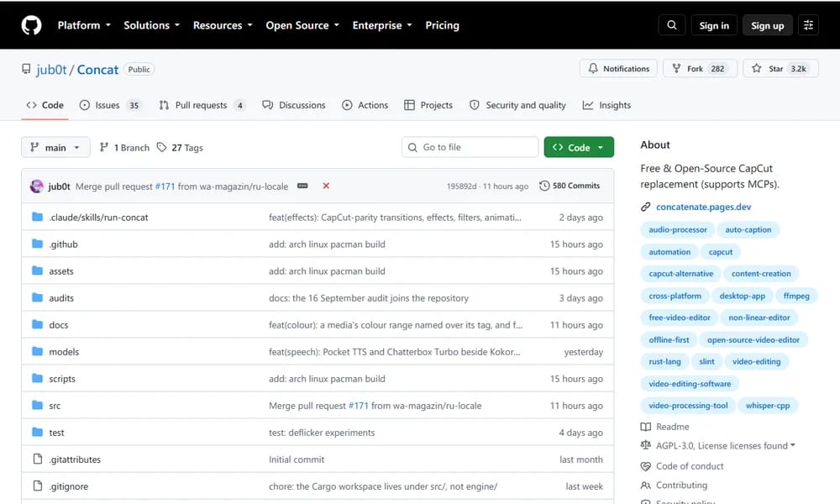
Task: Select the Code tab
Action: [x=45, y=105]
